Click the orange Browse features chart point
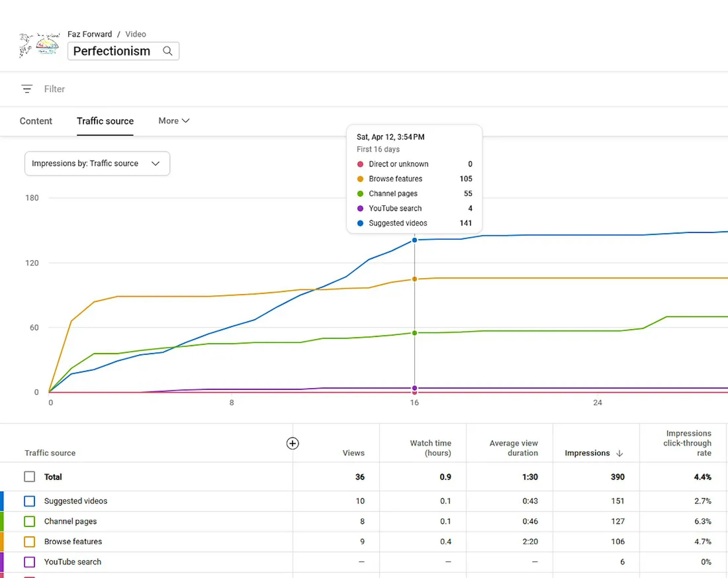 [x=414, y=279]
